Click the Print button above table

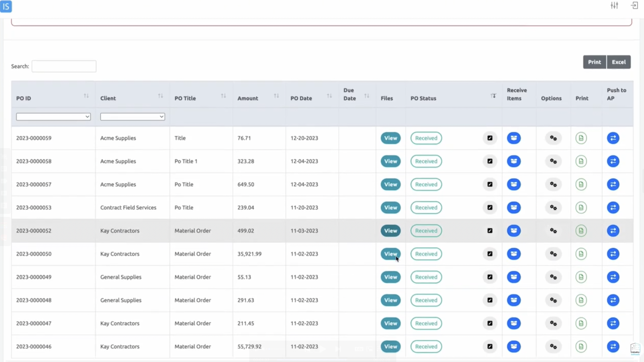(594, 62)
